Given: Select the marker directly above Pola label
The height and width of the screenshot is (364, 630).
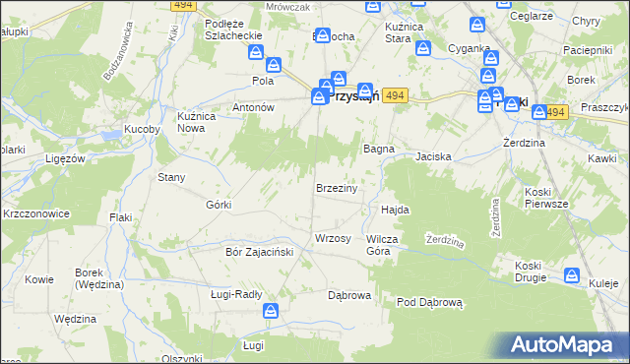Looking at the screenshot, I should 274,65.
